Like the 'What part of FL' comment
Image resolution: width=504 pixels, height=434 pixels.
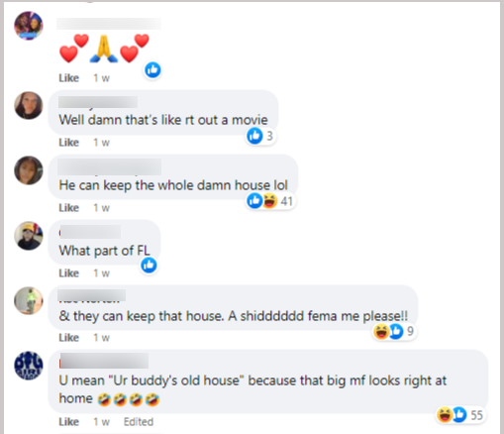pyautogui.click(x=68, y=273)
